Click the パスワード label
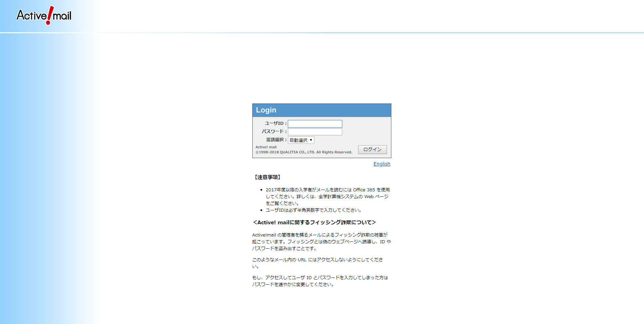The width and height of the screenshot is (644, 324). (274, 132)
